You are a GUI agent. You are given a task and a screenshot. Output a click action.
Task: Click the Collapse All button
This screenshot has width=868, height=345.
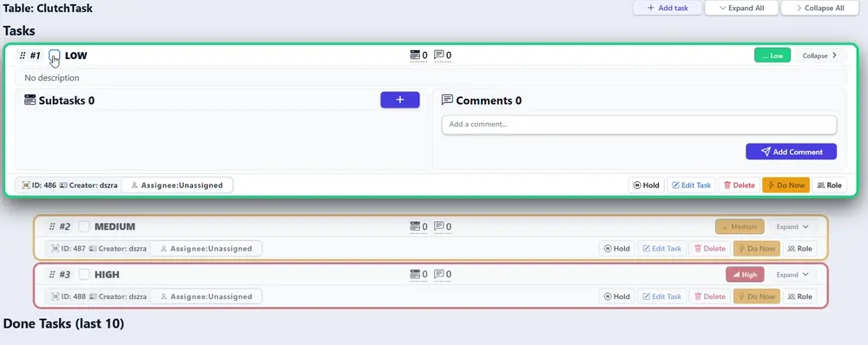coord(819,8)
